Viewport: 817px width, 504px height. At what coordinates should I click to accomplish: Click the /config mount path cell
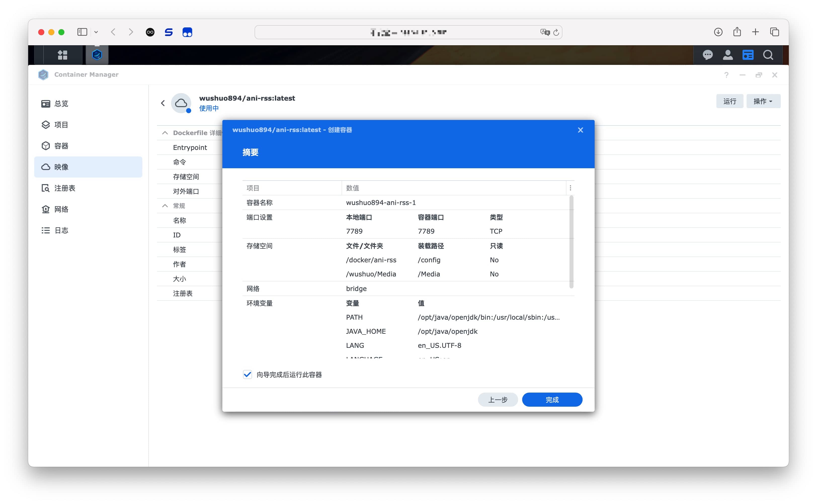point(429,260)
